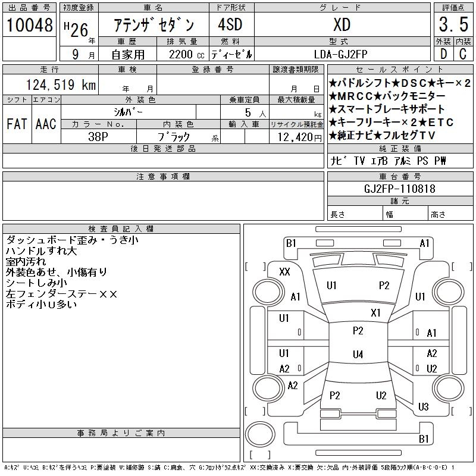Select the A1 mark on the front bumper

coord(424,243)
